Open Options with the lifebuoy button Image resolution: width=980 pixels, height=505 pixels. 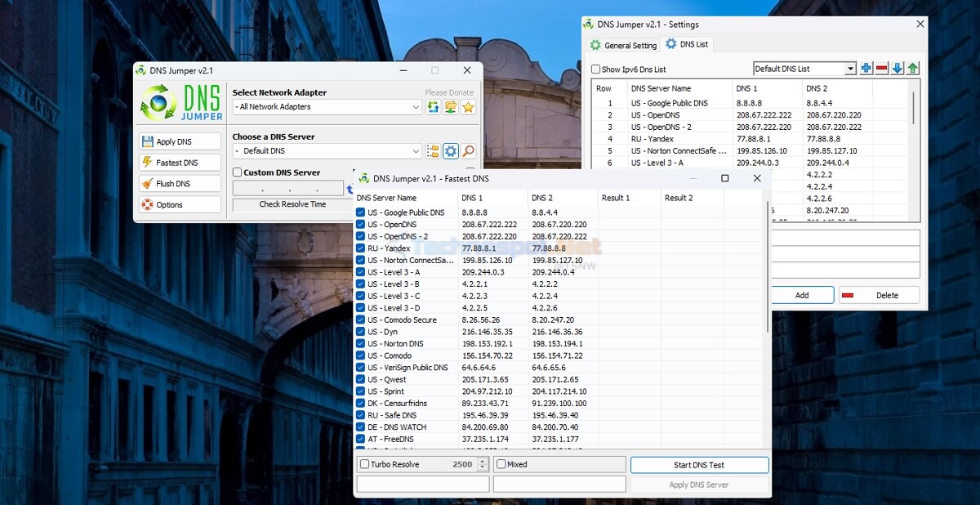click(x=180, y=205)
